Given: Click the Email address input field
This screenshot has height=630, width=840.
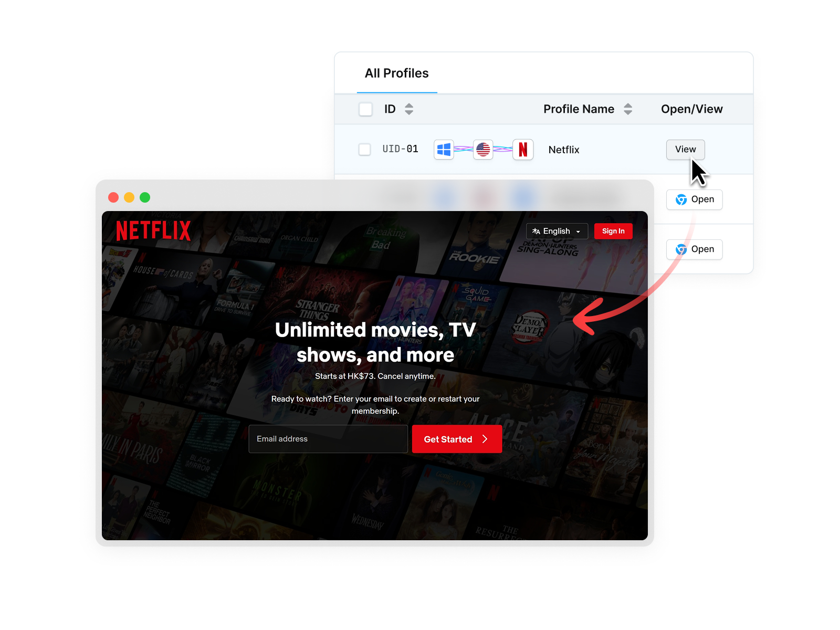Looking at the screenshot, I should [328, 439].
